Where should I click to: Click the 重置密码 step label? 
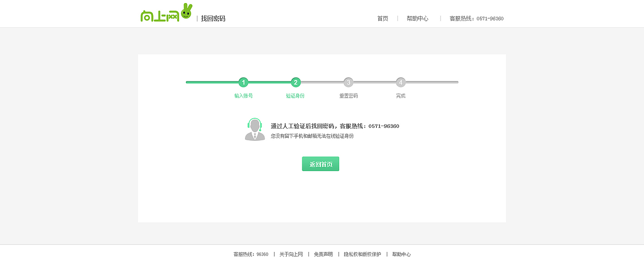pyautogui.click(x=348, y=96)
